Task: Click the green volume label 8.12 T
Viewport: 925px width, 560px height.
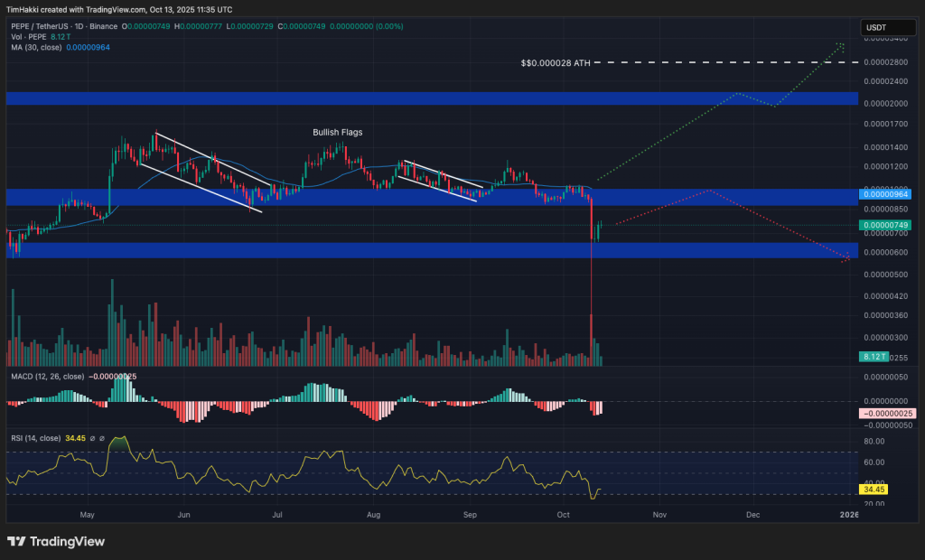Action: [x=874, y=358]
